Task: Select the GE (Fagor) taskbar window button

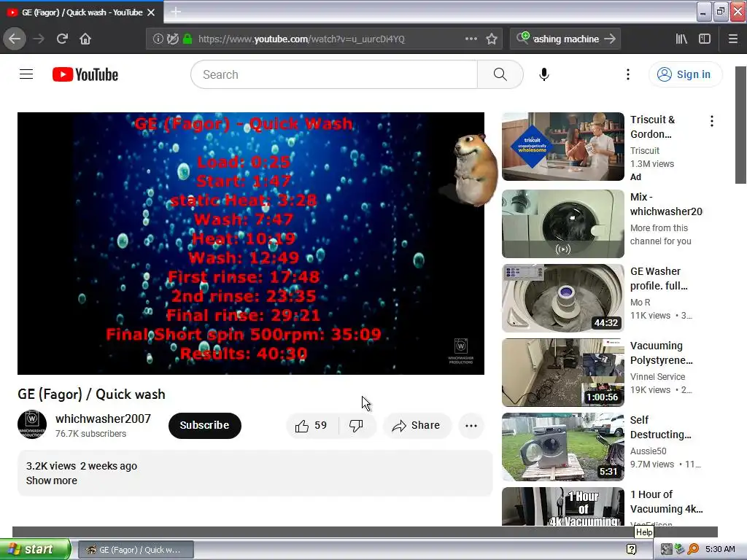Action: (136, 550)
